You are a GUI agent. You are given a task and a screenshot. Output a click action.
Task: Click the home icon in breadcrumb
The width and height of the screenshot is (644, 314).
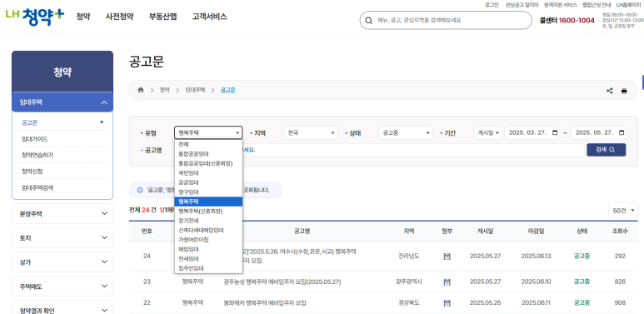point(141,90)
